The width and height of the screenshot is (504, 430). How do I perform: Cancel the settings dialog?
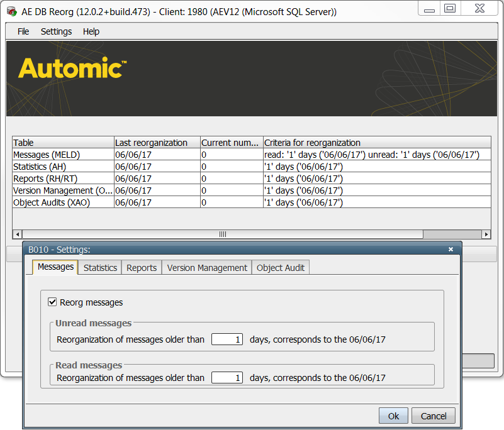[433, 416]
